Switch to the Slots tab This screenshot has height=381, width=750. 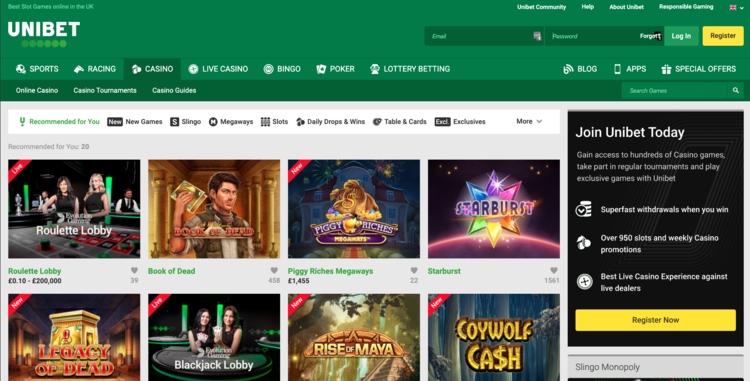[x=275, y=122]
